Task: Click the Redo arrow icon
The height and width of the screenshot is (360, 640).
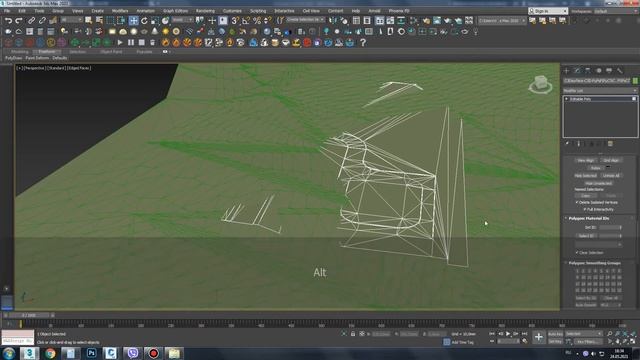Action: pos(19,20)
